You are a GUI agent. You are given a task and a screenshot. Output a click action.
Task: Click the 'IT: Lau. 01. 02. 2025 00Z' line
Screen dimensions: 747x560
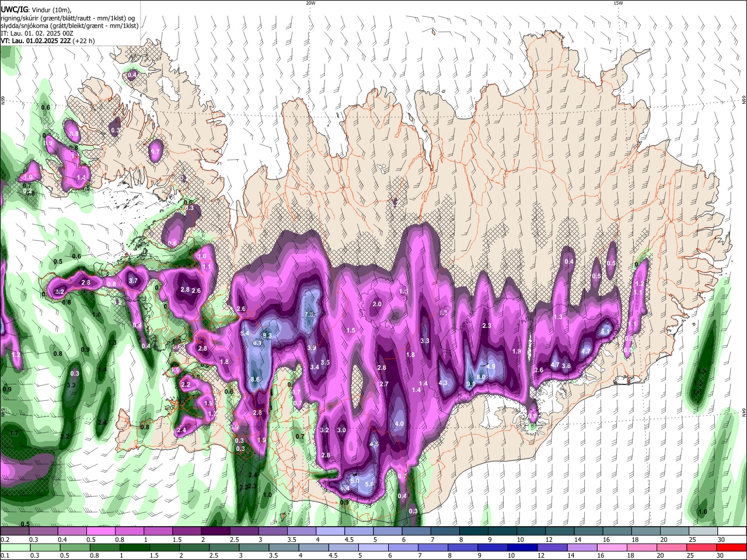coord(37,34)
